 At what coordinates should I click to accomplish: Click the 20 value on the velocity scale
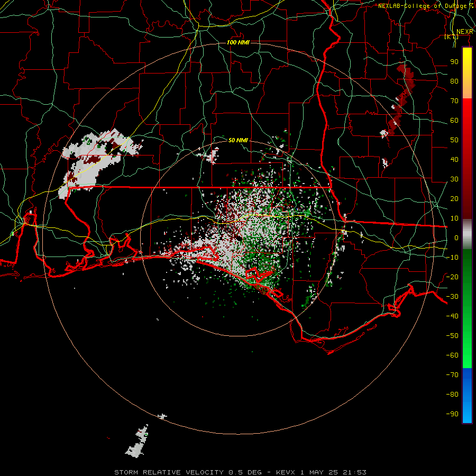point(454,199)
